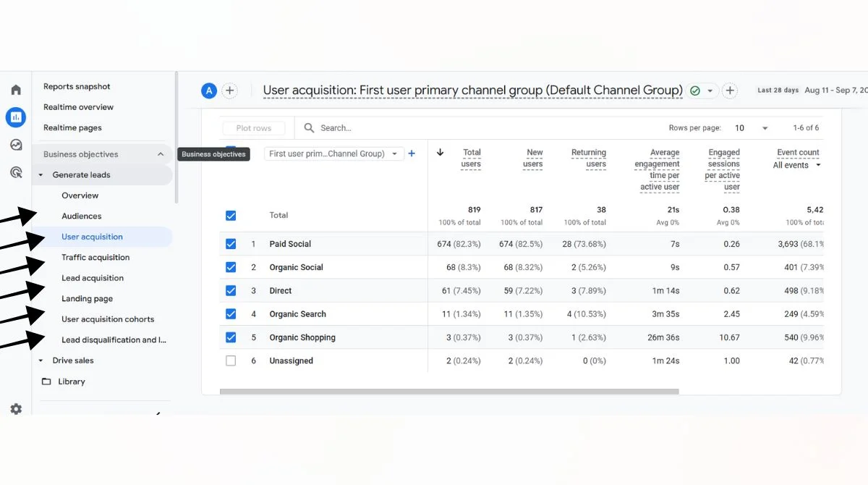This screenshot has width=868, height=485.
Task: Open Realtime overview
Action: pyautogui.click(x=78, y=107)
